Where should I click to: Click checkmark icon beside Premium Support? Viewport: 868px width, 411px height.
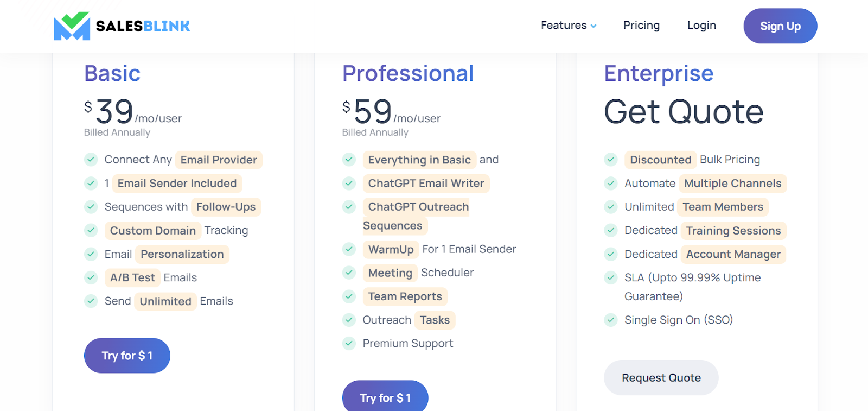point(349,343)
